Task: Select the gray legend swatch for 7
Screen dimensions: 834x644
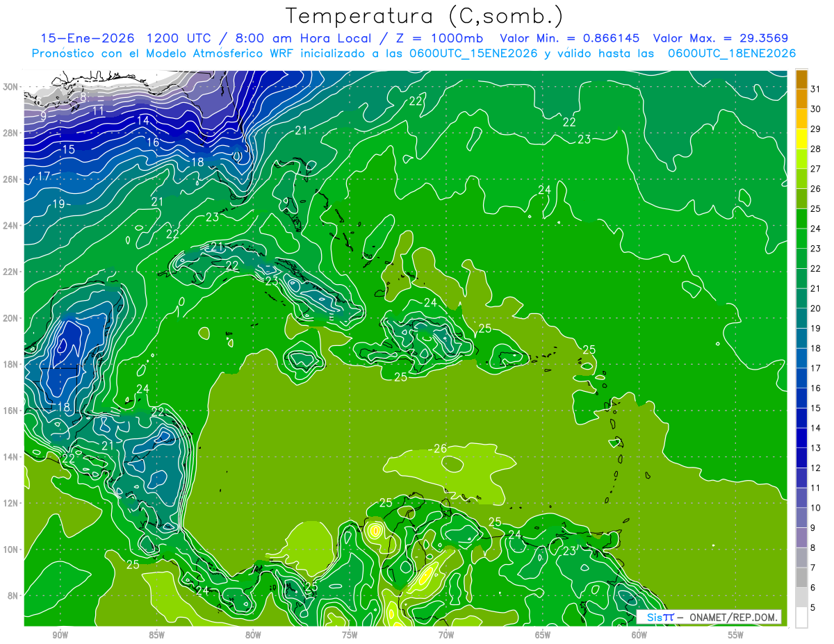Action: click(801, 558)
